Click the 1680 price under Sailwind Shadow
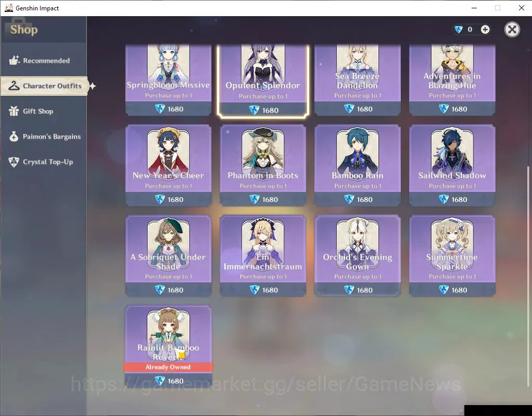 point(453,199)
